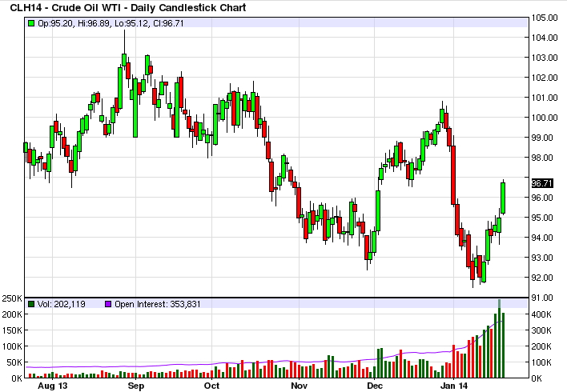Click the 'Open Interest: 353,831' label
567x392 pixels.
tap(157, 304)
